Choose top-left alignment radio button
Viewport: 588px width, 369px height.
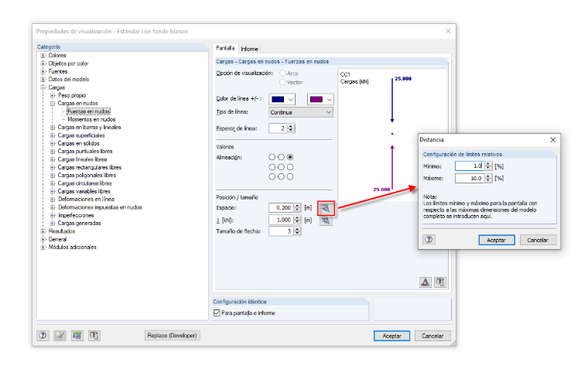coord(272,157)
